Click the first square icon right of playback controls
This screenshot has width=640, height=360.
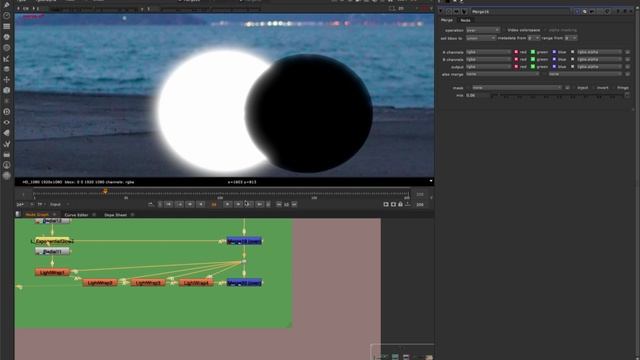(386, 204)
